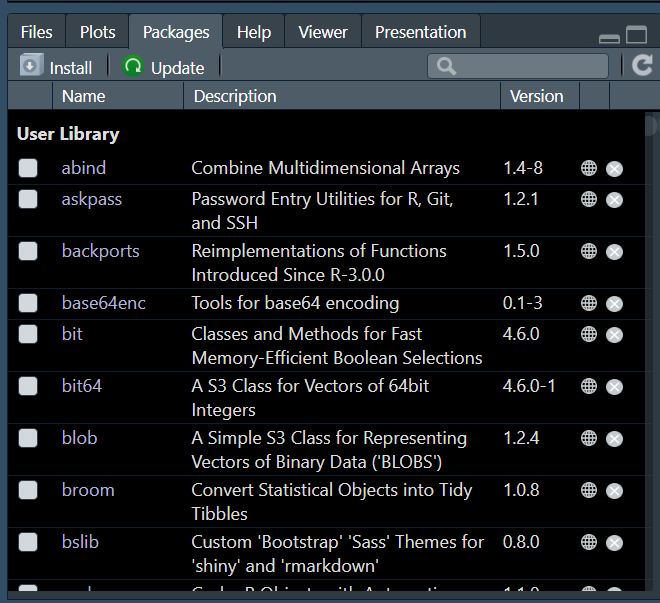Open broom package globe icon
660x603 pixels.
588,490
